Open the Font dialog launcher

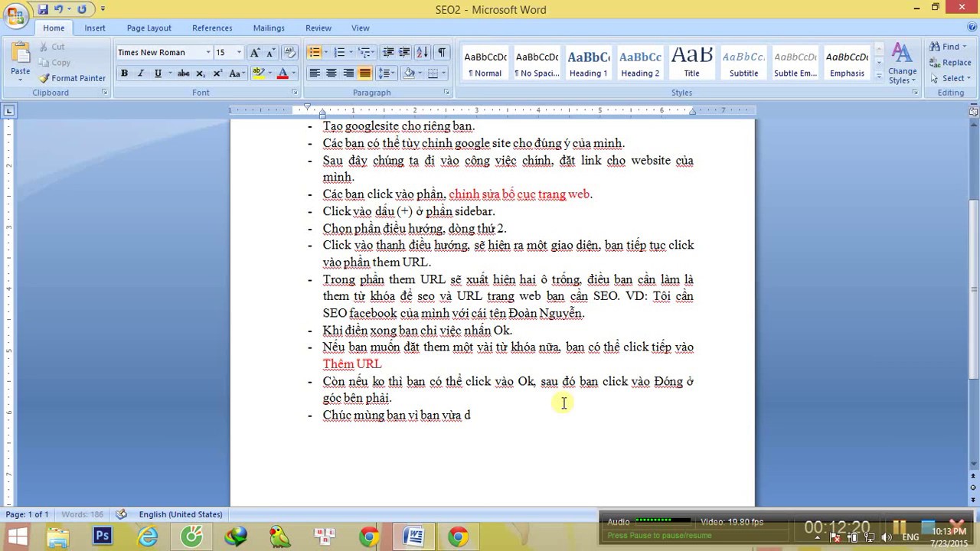point(295,93)
